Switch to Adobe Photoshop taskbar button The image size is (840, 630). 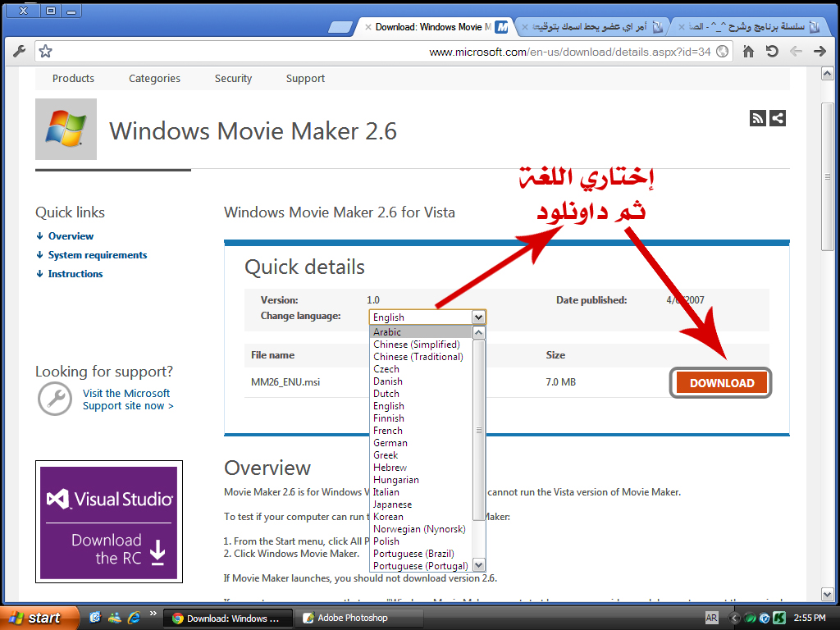pyautogui.click(x=359, y=618)
